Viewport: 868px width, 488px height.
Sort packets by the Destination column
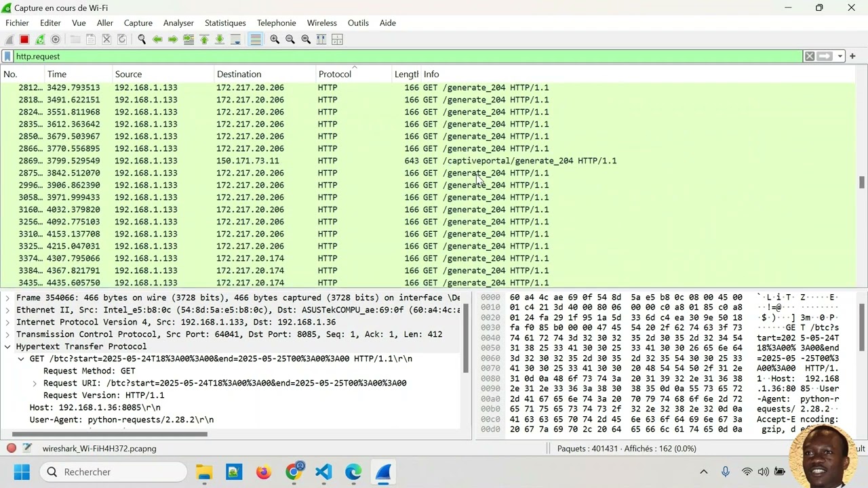264,74
